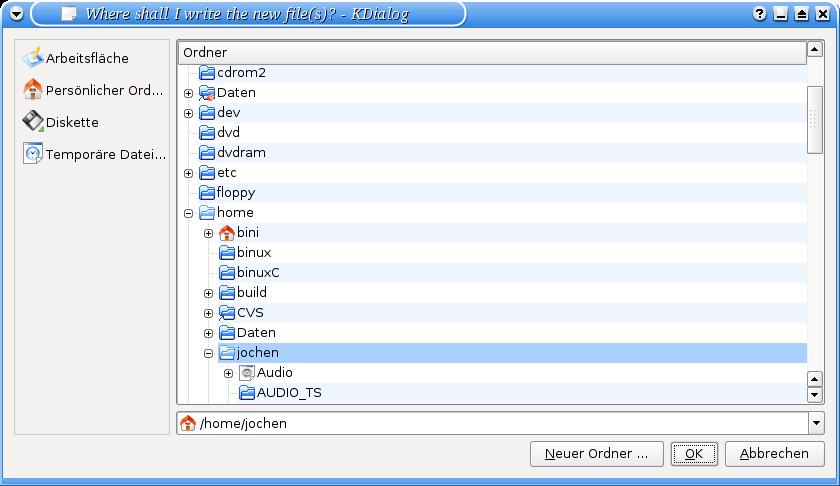Screen dimensions: 840x486
Task: Select the Diskette label text
Action: 72,122
